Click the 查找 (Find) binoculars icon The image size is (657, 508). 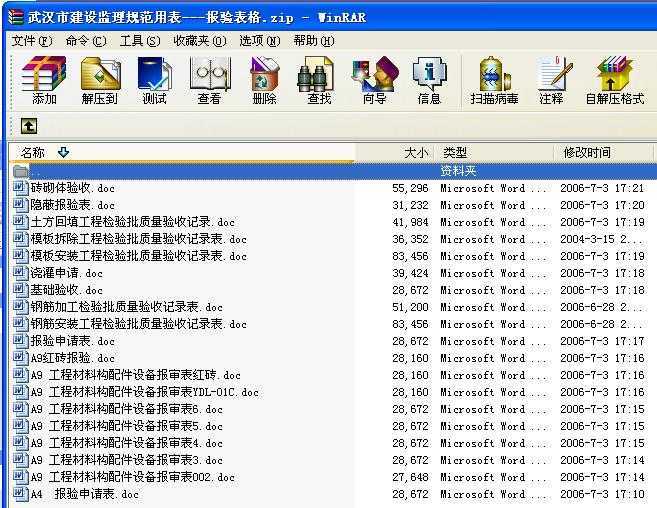316,74
